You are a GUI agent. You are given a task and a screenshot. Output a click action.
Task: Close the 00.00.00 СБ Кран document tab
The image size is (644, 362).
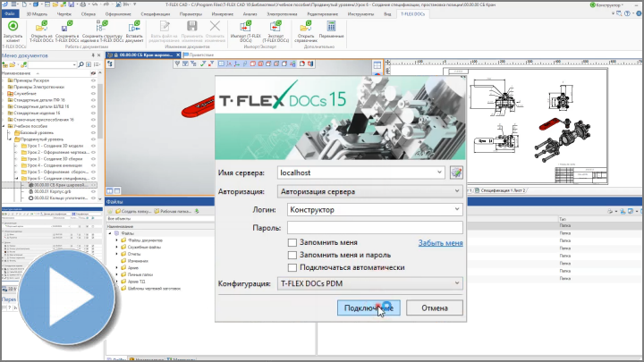point(178,55)
